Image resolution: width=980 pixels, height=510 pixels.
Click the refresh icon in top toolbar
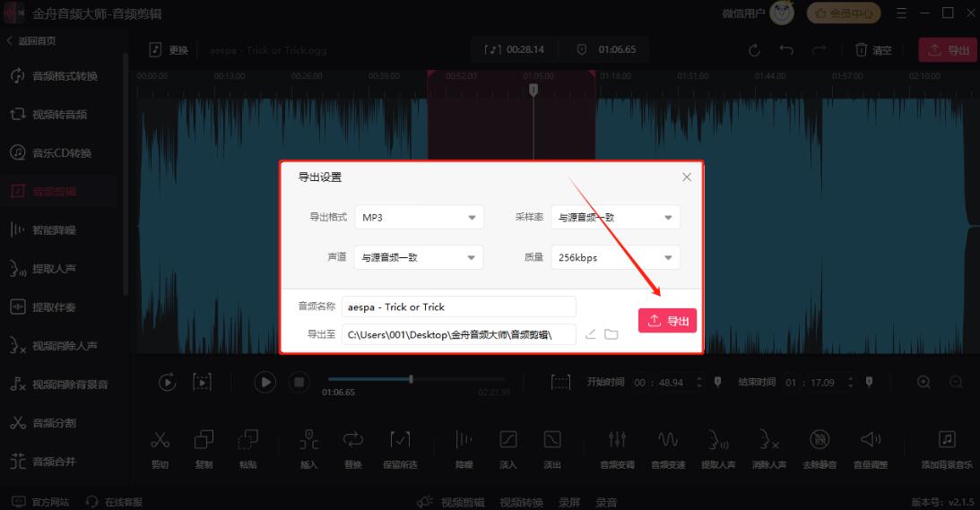point(754,50)
